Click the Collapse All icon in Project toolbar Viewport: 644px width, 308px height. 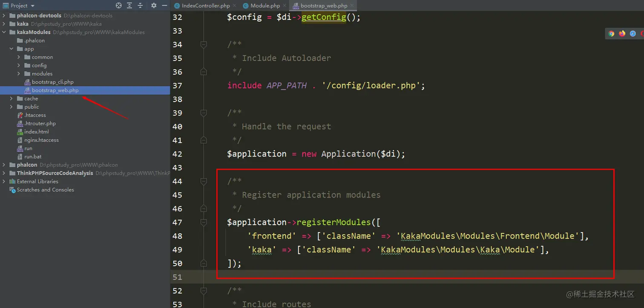[140, 6]
